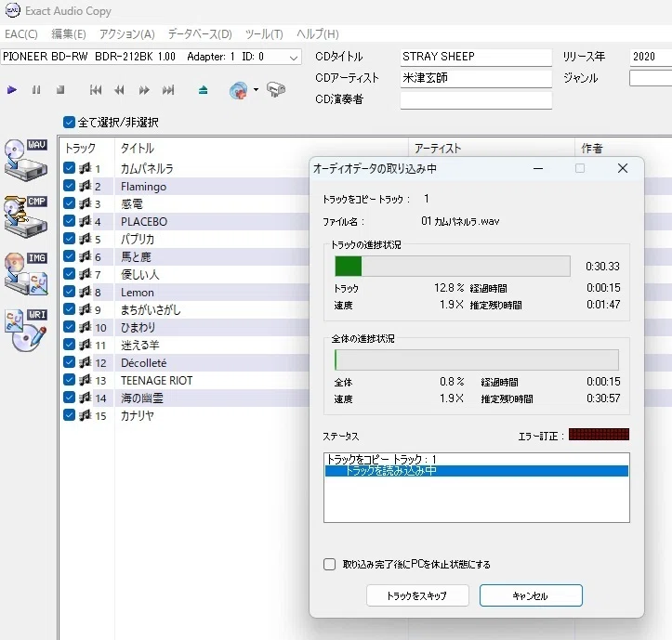672x640 pixels.
Task: Uncheck track 8 Lemon checkbox
Action: pyautogui.click(x=69, y=292)
